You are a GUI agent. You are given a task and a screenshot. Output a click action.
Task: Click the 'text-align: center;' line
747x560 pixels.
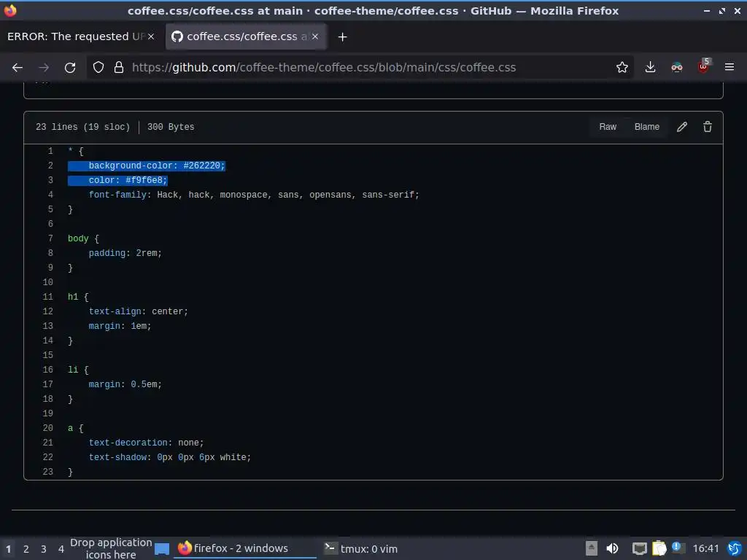coord(138,311)
